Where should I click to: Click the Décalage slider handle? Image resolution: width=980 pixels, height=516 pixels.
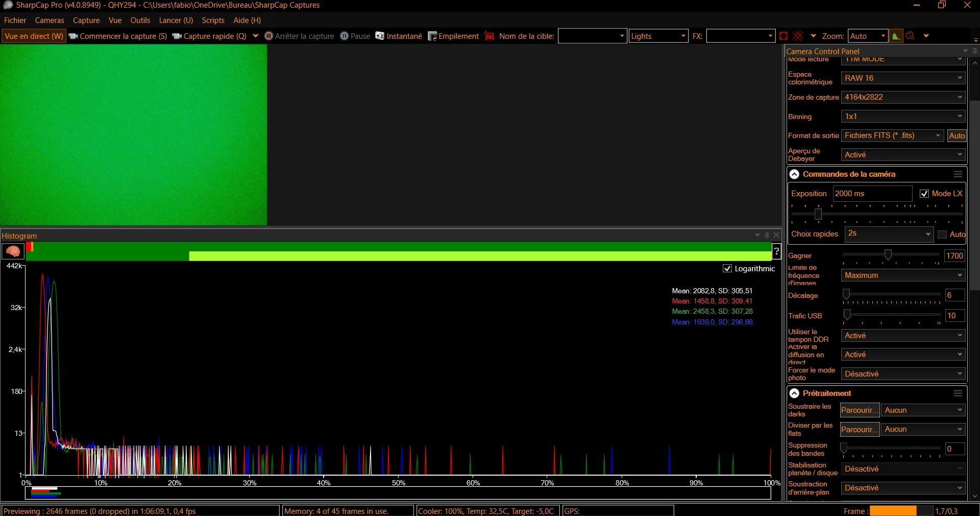[846, 294]
